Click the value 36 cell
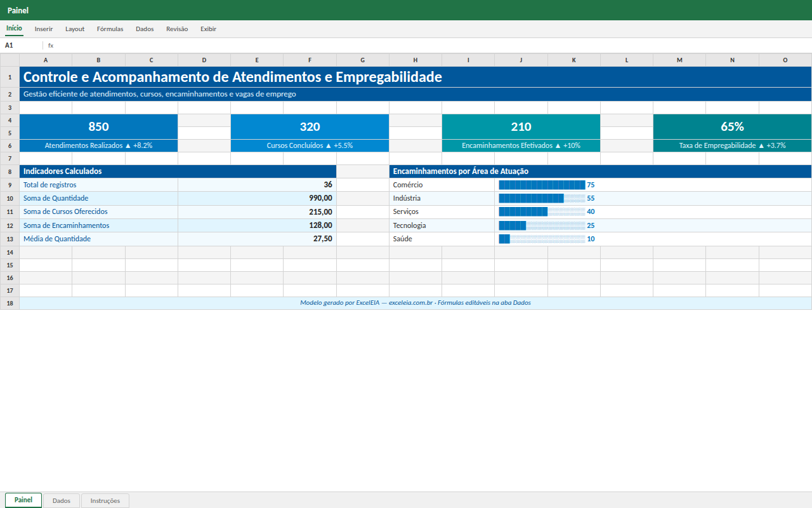The height and width of the screenshot is (508, 812). 258,185
